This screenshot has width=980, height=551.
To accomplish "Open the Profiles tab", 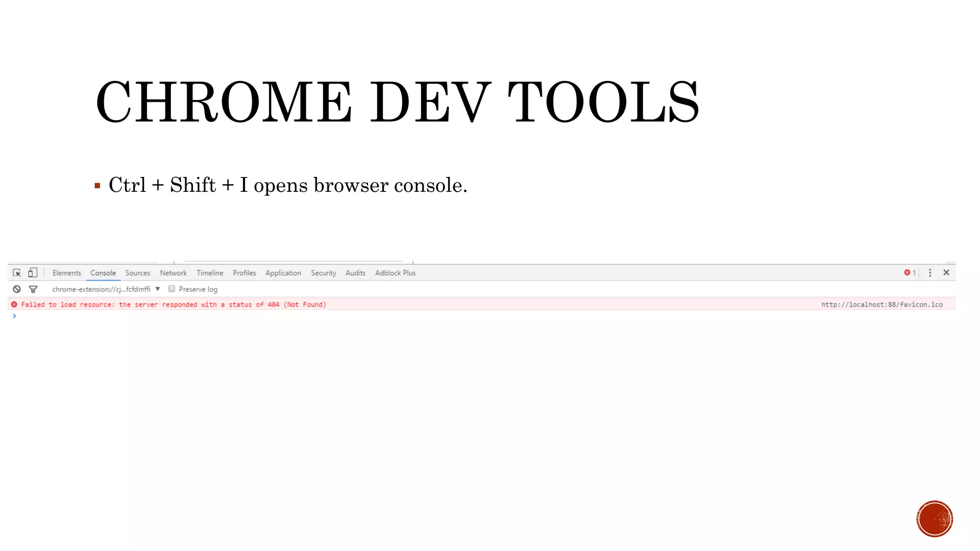I will tap(244, 273).
